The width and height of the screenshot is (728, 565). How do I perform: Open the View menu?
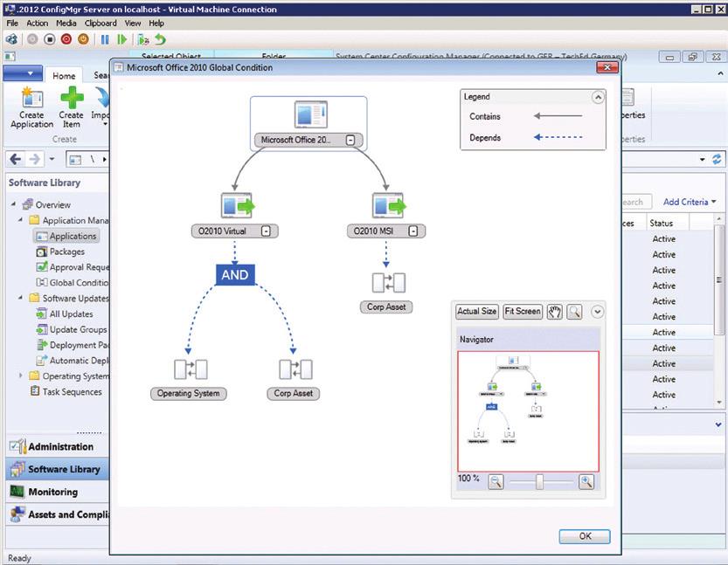(132, 24)
